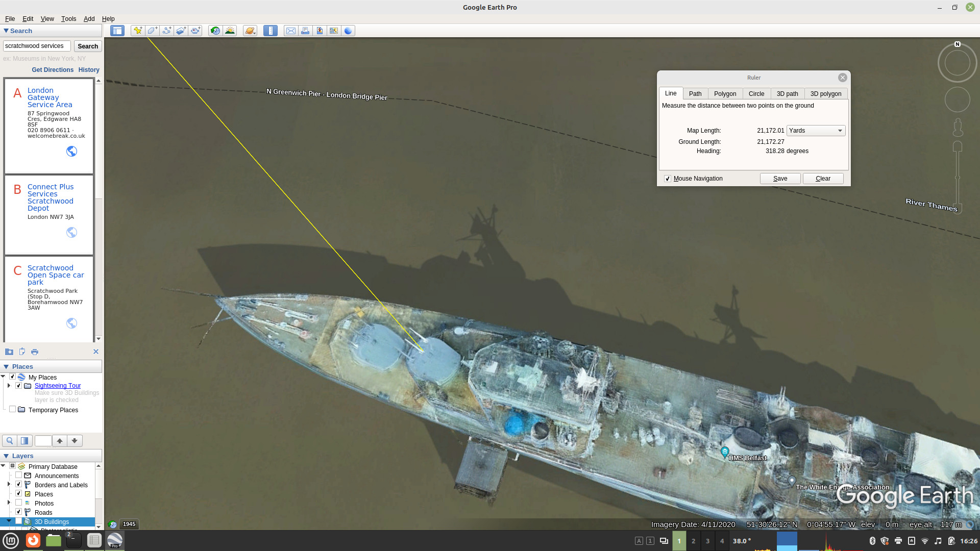The image size is (980, 551).
Task: Uncheck the Mouse Navigation checkbox
Action: click(667, 179)
